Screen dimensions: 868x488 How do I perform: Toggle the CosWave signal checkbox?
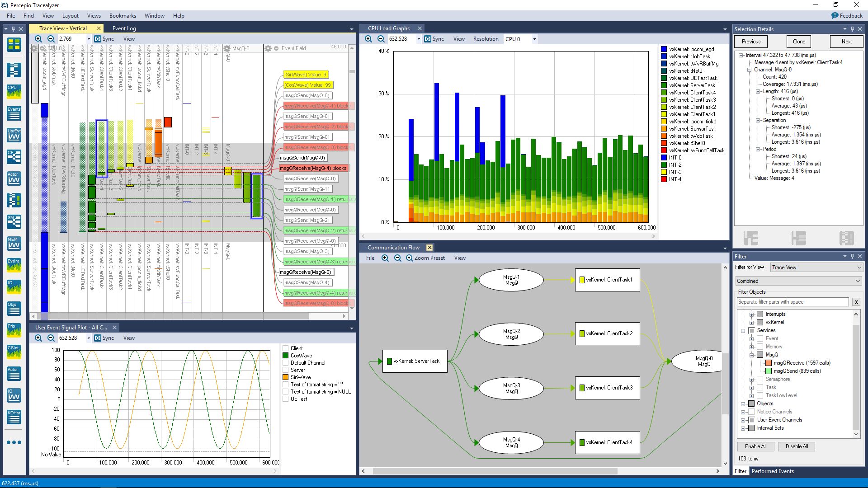click(x=285, y=356)
